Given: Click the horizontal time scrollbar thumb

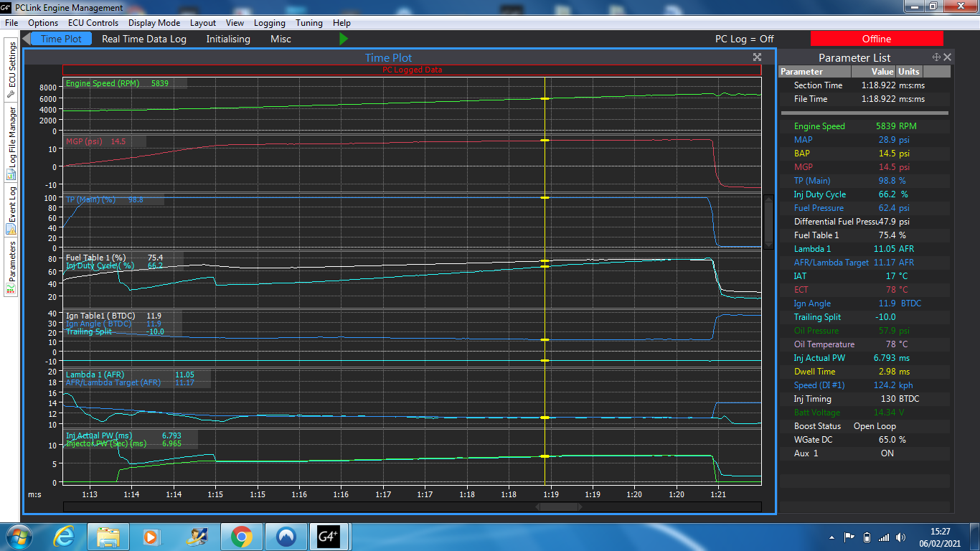Looking at the screenshot, I should tap(558, 507).
